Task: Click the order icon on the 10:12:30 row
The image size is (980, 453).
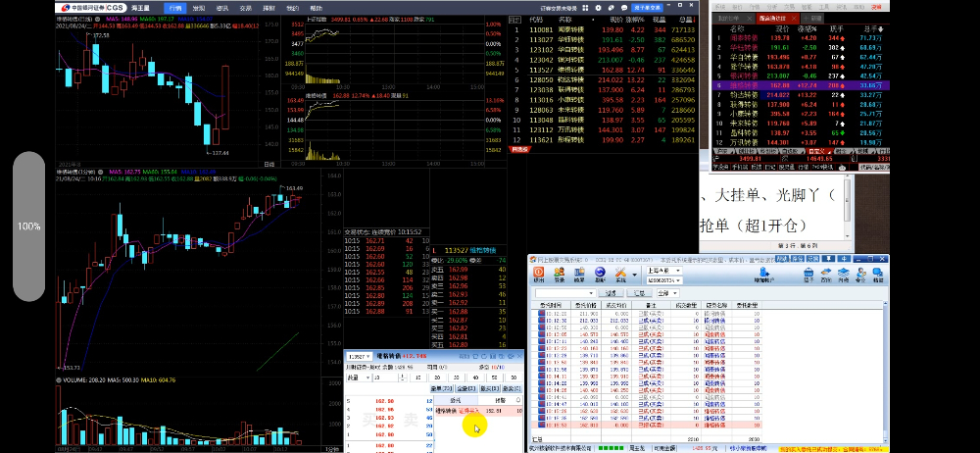Action: tap(542, 321)
